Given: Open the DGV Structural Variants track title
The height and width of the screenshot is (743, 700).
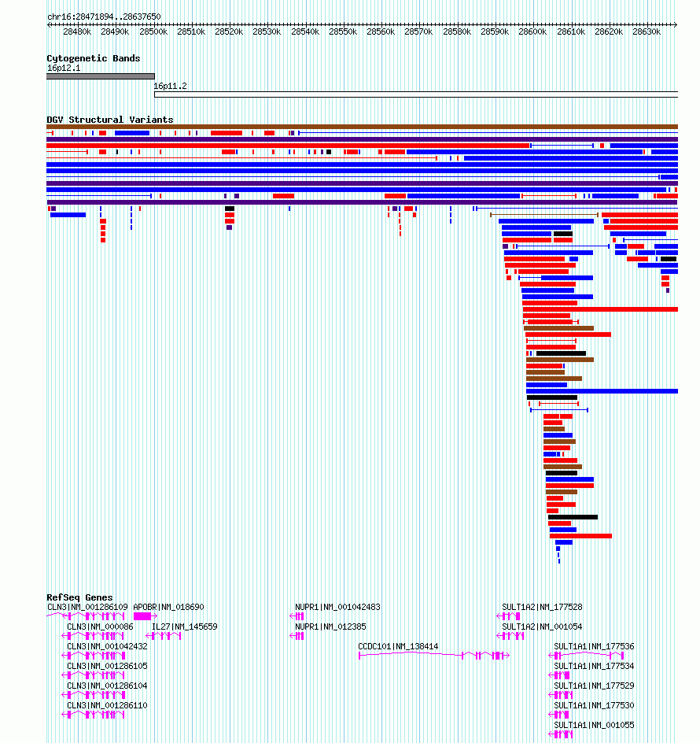Looking at the screenshot, I should point(110,120).
